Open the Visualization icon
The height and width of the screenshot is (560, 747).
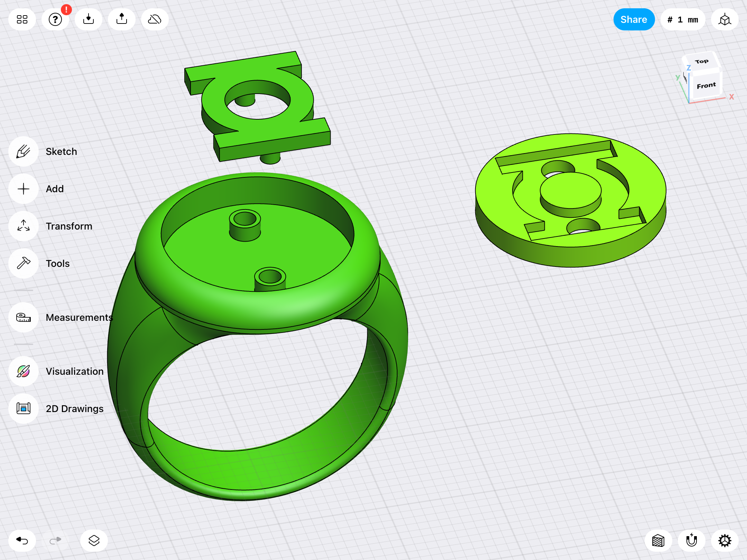24,371
